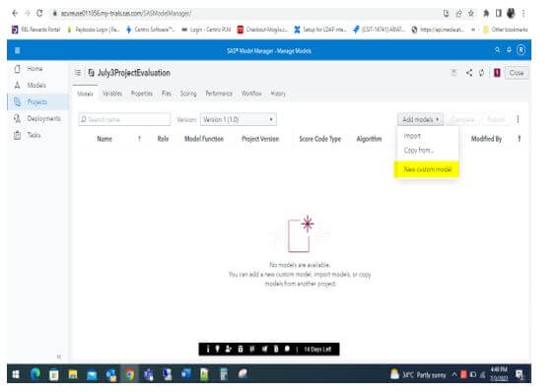
Task: Sort by Score Code Type column header
Action: tap(320, 139)
